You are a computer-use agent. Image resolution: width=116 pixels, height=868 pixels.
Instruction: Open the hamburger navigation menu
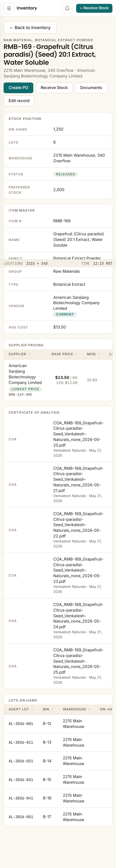pos(9,8)
